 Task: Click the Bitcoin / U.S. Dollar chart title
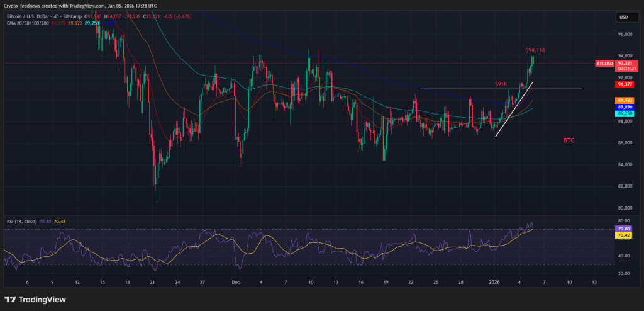(x=44, y=16)
